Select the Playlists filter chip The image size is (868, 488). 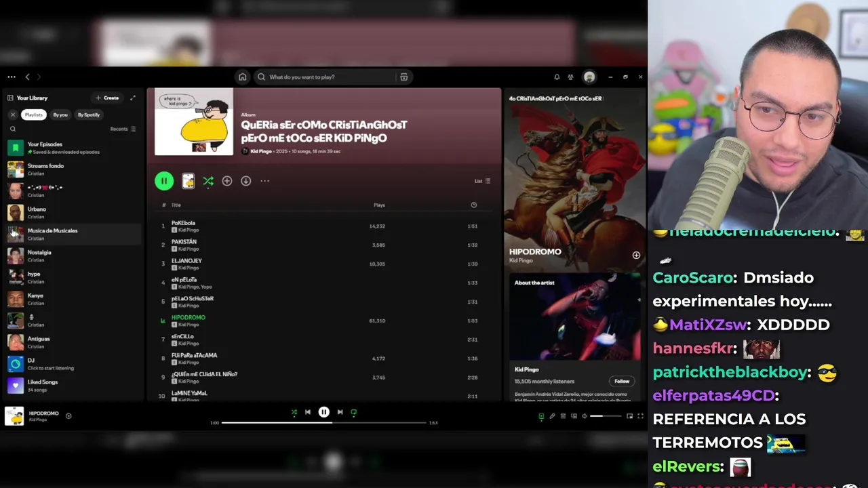click(33, 115)
